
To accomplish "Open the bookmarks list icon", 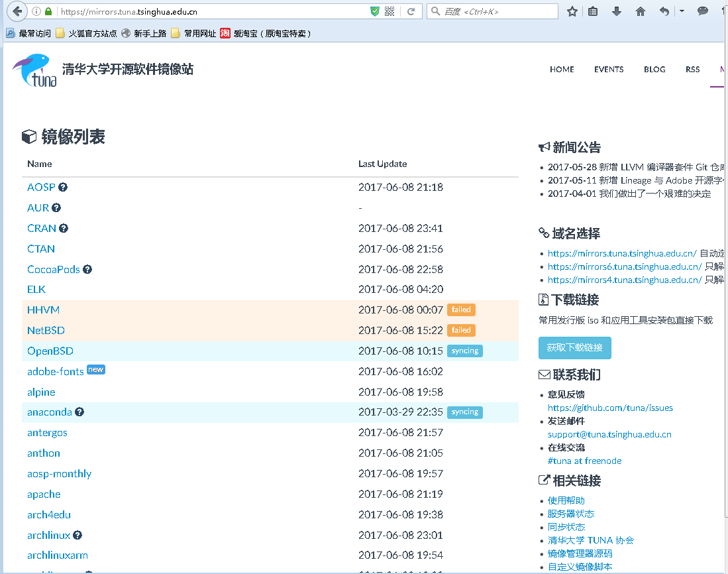I will 593,12.
